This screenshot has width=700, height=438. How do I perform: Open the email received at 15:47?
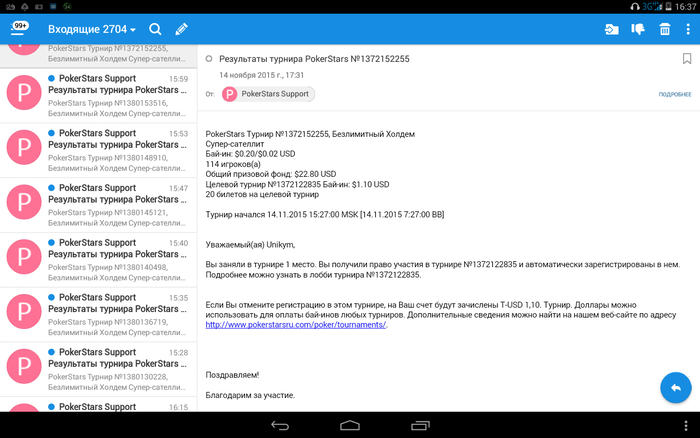[x=98, y=205]
